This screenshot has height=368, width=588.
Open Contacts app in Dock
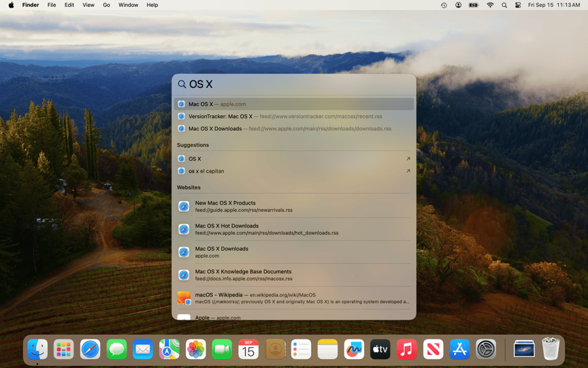coord(275,349)
